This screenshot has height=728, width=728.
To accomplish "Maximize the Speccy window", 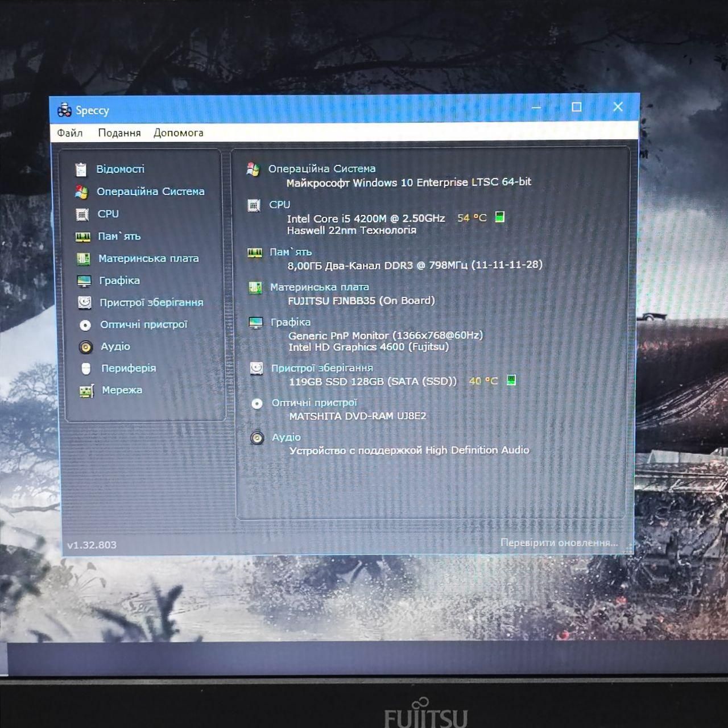I will point(577,107).
